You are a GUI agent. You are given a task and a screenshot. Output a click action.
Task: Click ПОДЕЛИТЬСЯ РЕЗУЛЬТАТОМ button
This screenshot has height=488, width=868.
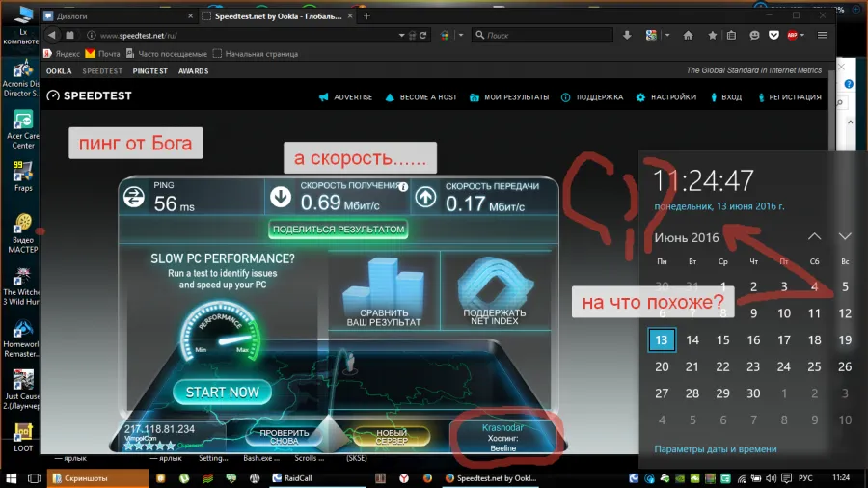(339, 230)
